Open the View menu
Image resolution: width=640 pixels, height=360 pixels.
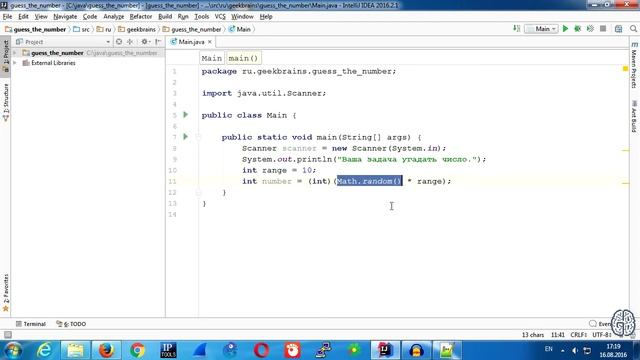(x=41, y=16)
